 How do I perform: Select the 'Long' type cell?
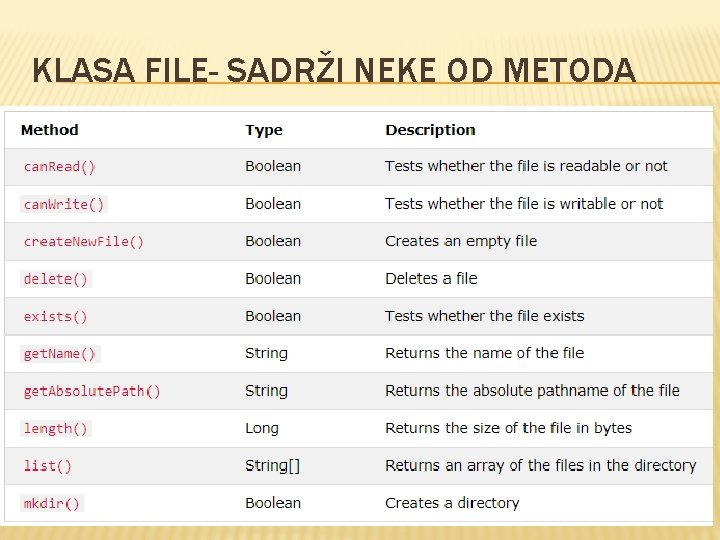pos(262,428)
